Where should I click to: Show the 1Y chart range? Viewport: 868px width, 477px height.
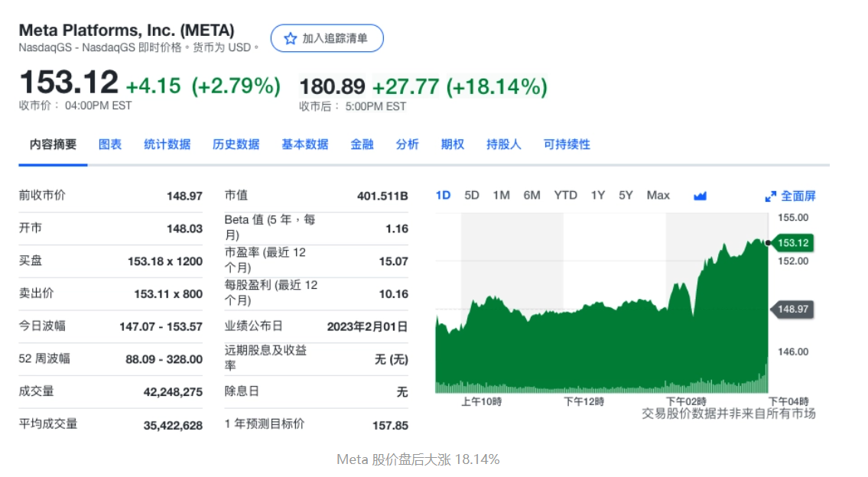tap(597, 196)
